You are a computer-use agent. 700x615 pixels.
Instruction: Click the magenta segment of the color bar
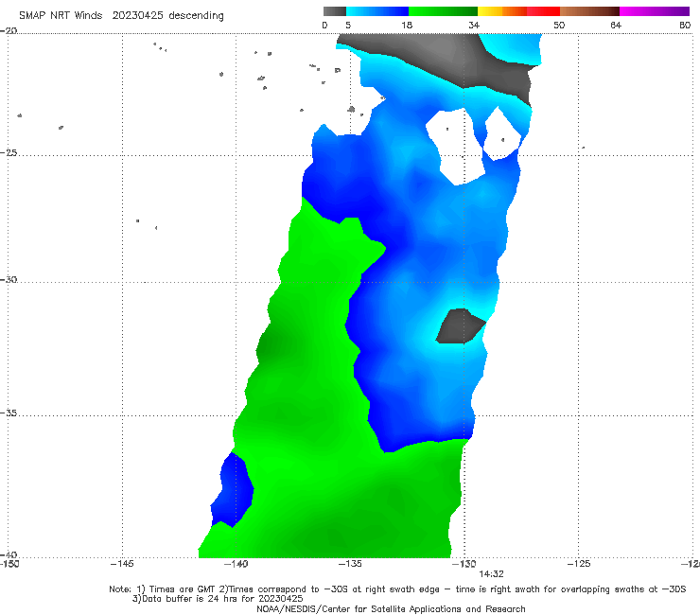(x=654, y=11)
